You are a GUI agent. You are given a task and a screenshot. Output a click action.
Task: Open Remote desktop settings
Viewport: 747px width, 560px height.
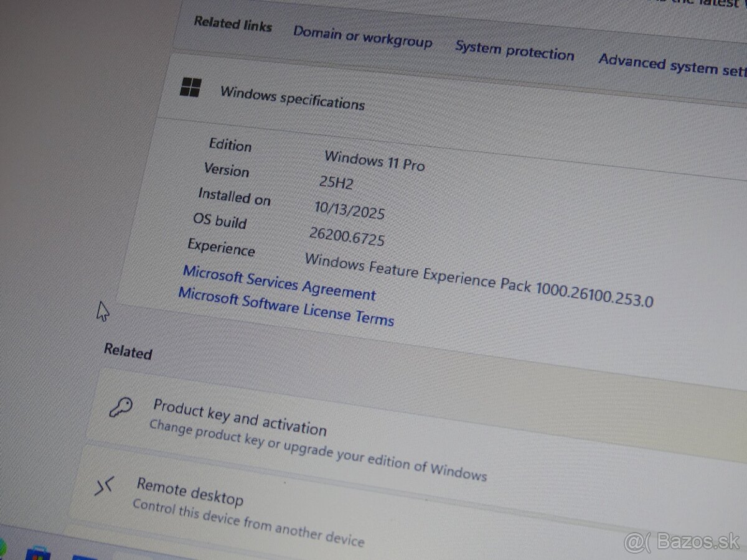point(190,492)
